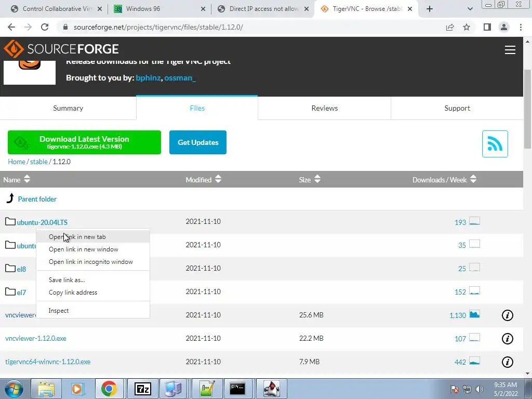Open the ubuntu-20.04LTS folder link
532x399 pixels.
[42, 222]
